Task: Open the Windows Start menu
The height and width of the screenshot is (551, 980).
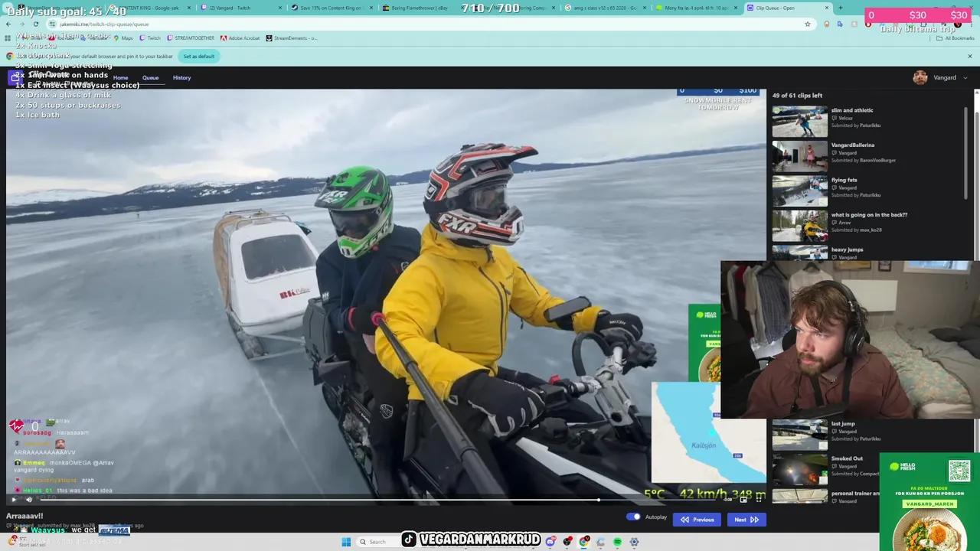Action: coord(346,542)
